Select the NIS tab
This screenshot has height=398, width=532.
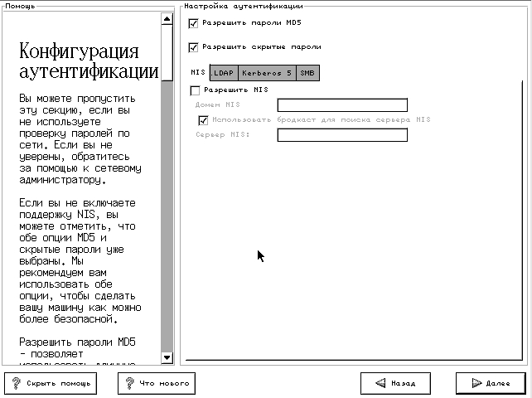(x=198, y=73)
